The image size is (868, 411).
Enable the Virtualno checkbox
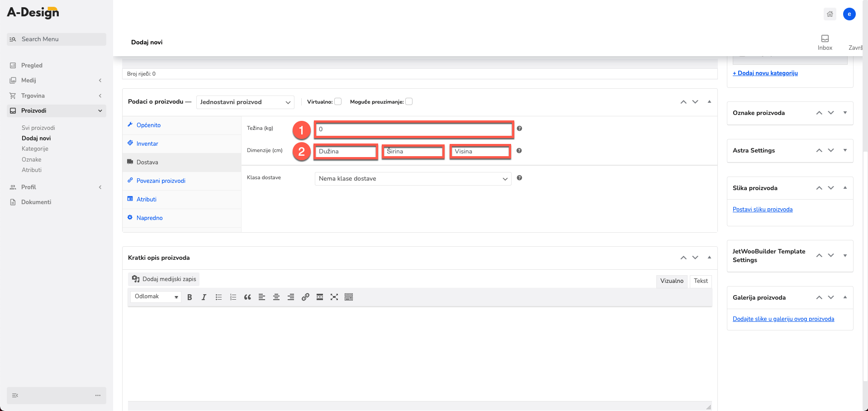[x=338, y=101]
